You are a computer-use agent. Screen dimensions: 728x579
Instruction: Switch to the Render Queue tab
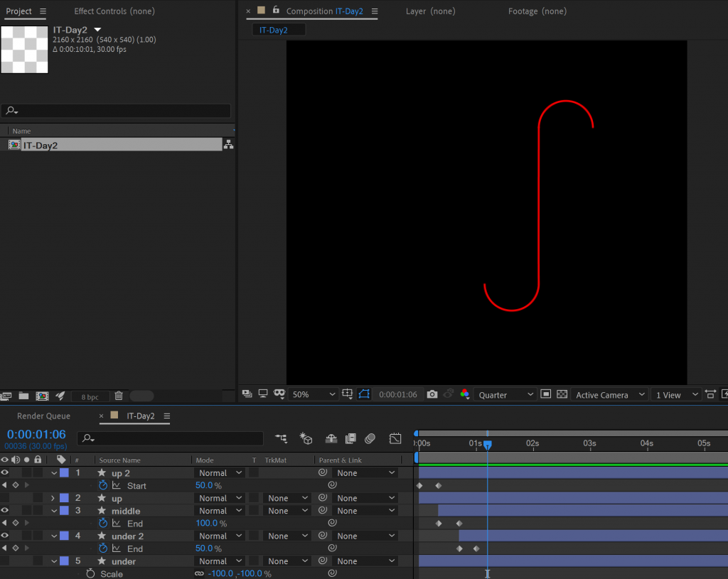[43, 416]
